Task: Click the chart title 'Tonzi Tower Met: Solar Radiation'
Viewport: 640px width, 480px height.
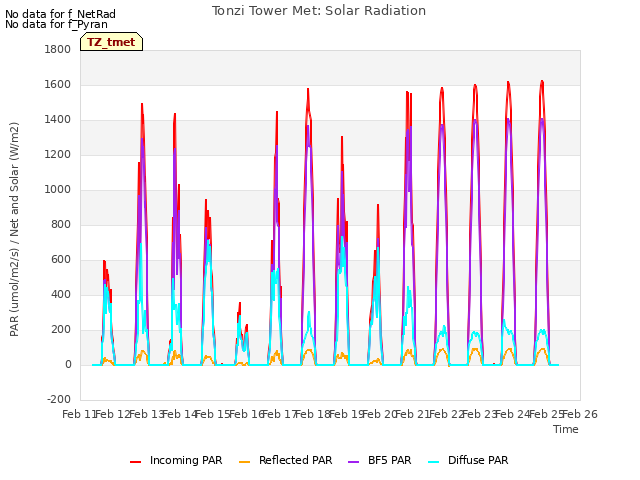Action: [x=319, y=11]
